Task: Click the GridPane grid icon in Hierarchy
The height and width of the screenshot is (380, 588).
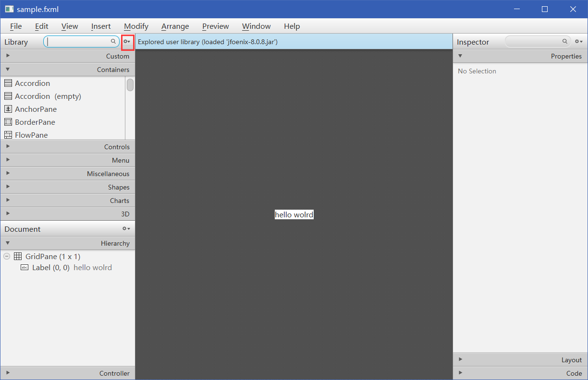Action: pos(18,256)
